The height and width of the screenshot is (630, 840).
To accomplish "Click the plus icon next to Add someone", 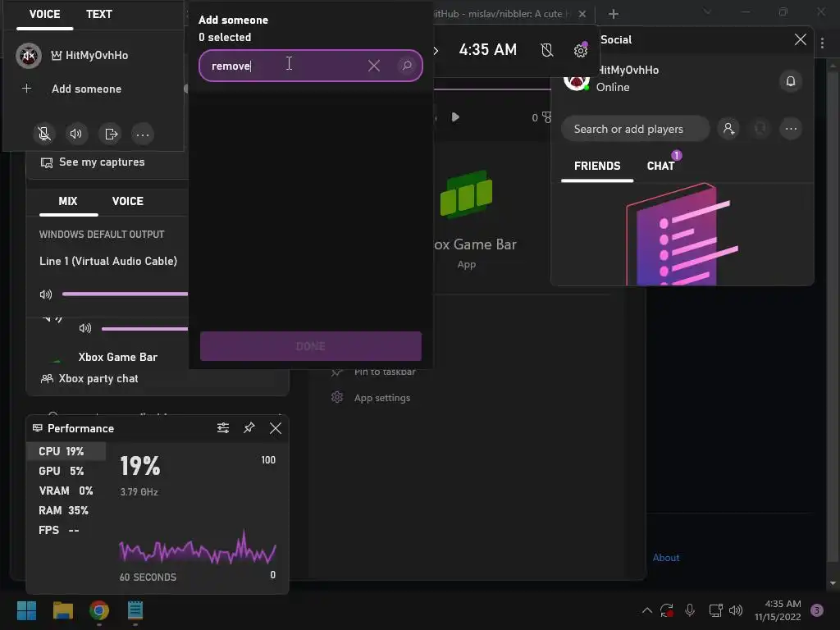I will pos(26,89).
